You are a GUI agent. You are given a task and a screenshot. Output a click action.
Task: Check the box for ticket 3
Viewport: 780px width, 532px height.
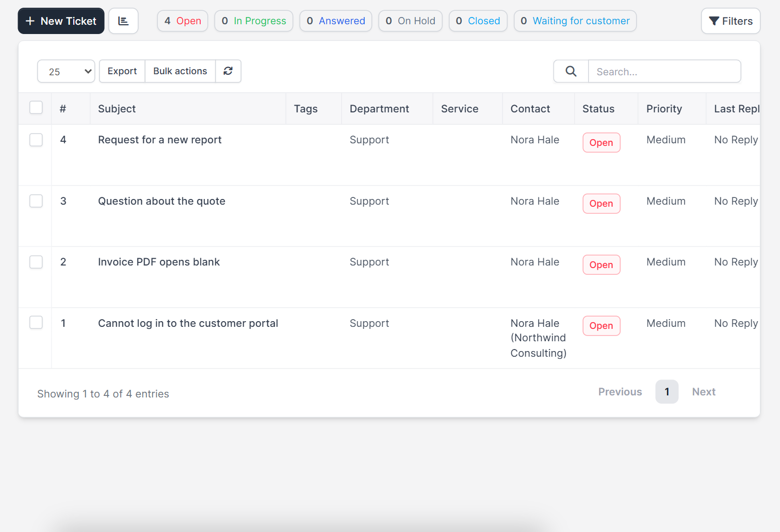pos(36,201)
